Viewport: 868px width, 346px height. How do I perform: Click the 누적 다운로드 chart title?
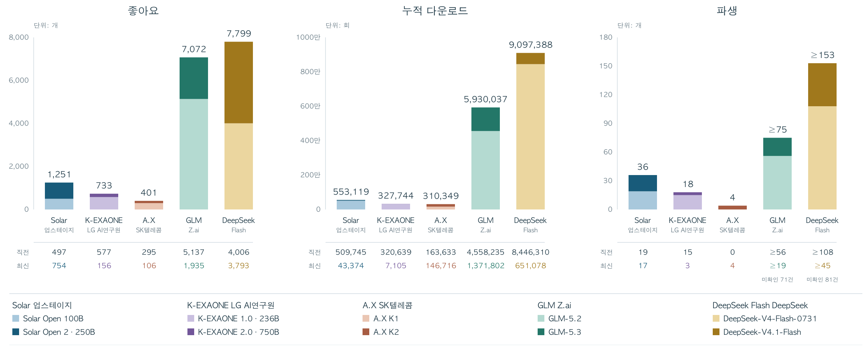click(435, 10)
